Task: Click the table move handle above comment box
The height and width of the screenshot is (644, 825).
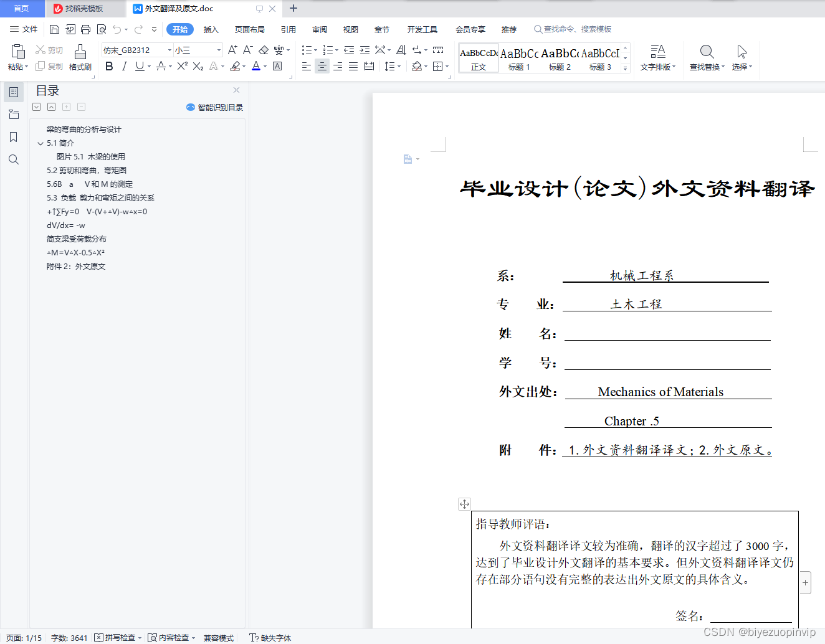Action: point(464,504)
